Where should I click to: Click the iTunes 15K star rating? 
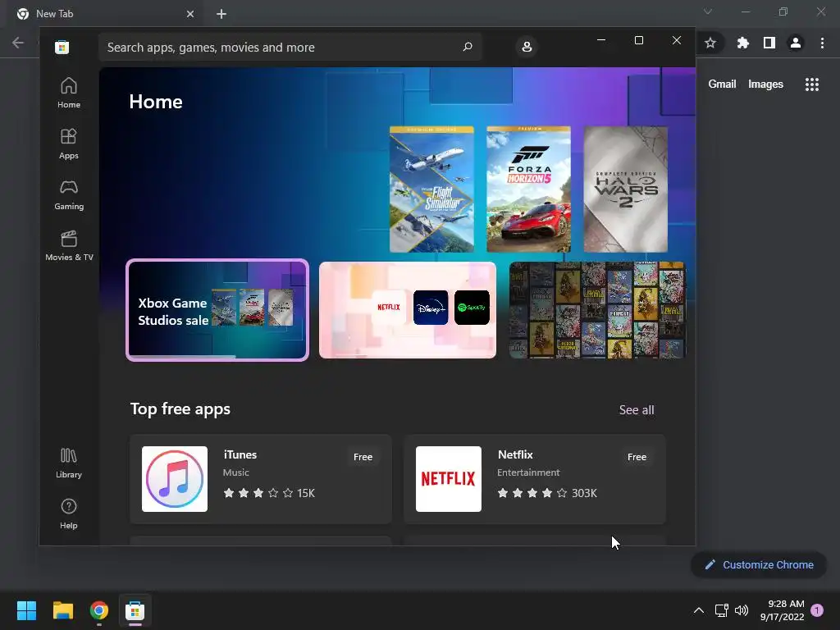click(x=269, y=493)
